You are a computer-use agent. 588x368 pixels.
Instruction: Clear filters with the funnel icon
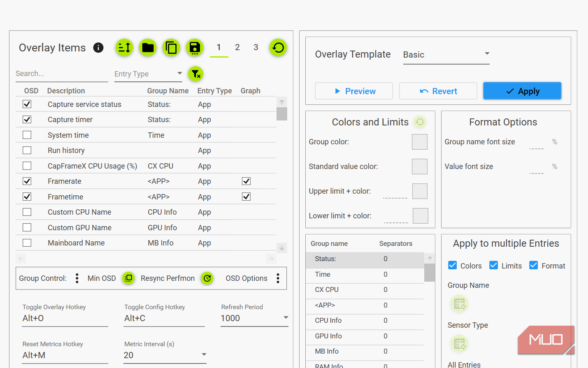point(196,74)
